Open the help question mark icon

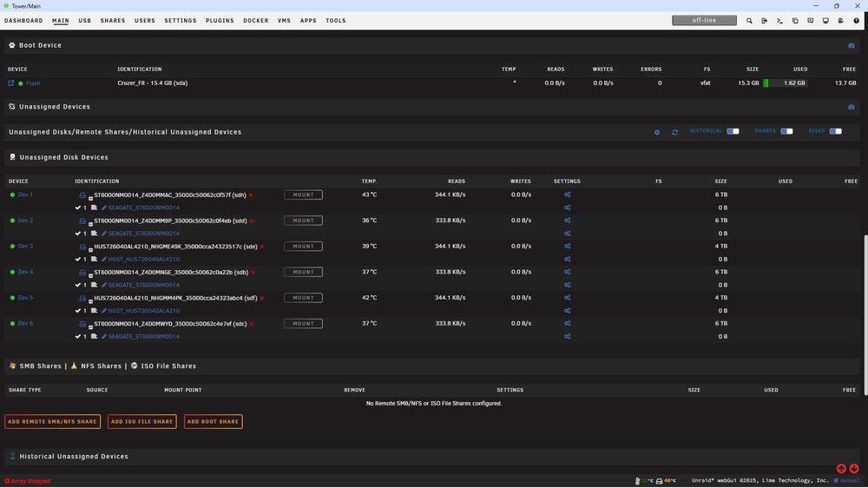(856, 21)
